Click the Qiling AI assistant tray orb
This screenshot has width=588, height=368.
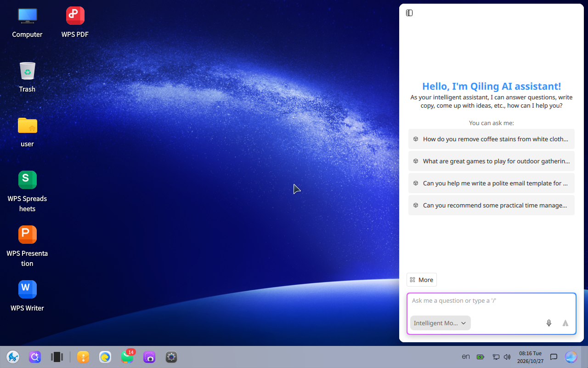coord(571,357)
